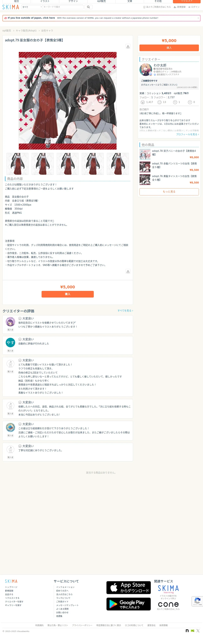Viewport: 203px width, 644px height.
Task: Click the sad face 0 rating icon
Action: tap(190, 102)
